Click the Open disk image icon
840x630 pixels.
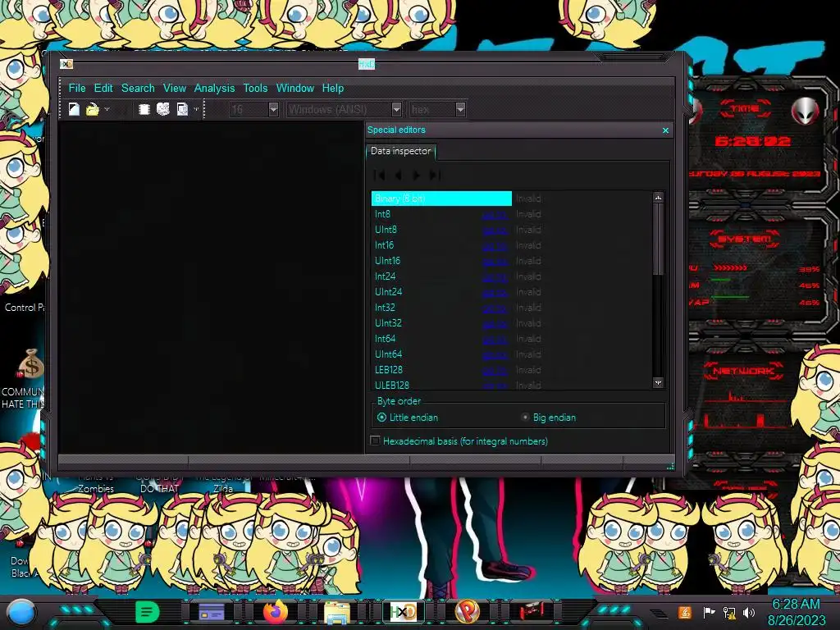click(182, 109)
